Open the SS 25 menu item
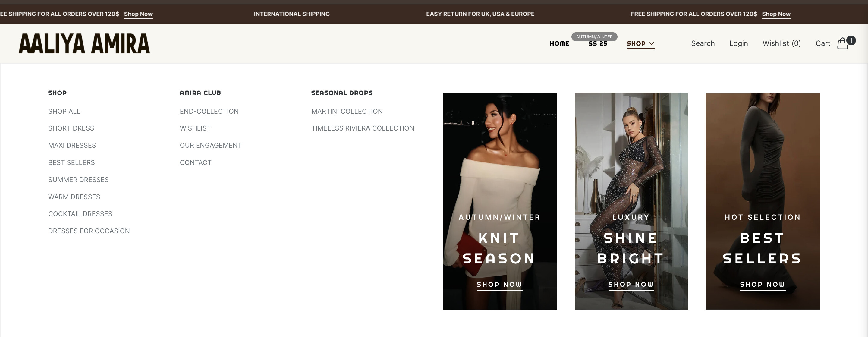 coord(598,43)
